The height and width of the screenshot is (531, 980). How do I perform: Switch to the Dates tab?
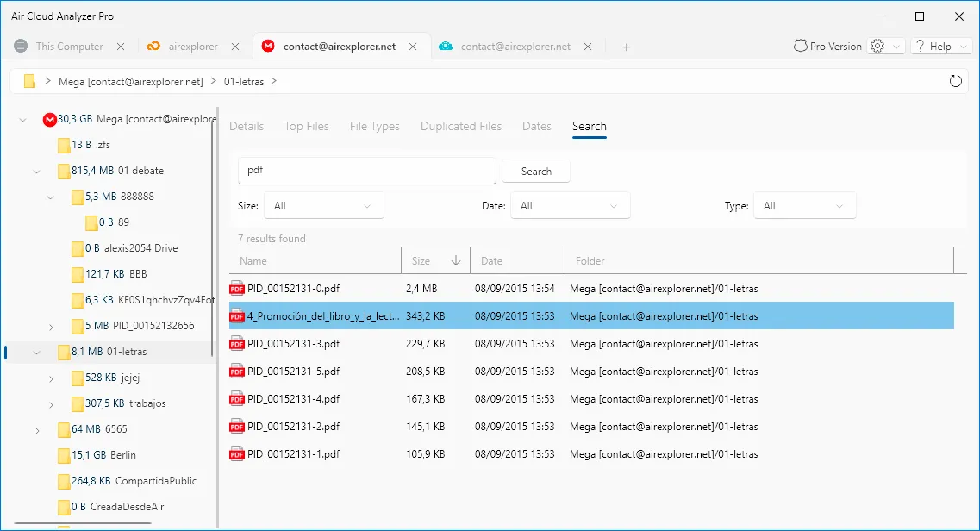537,126
